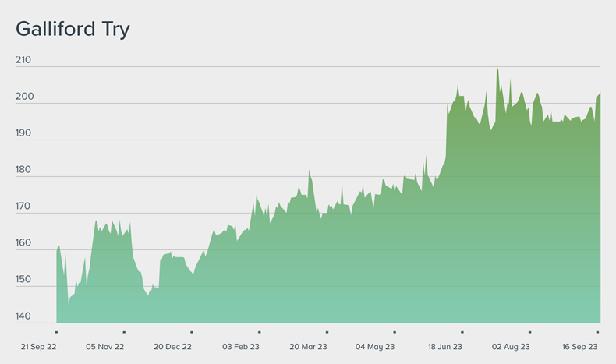616x364 pixels.
Task: Click the 20 Dec 22 date label
Action: (x=173, y=347)
